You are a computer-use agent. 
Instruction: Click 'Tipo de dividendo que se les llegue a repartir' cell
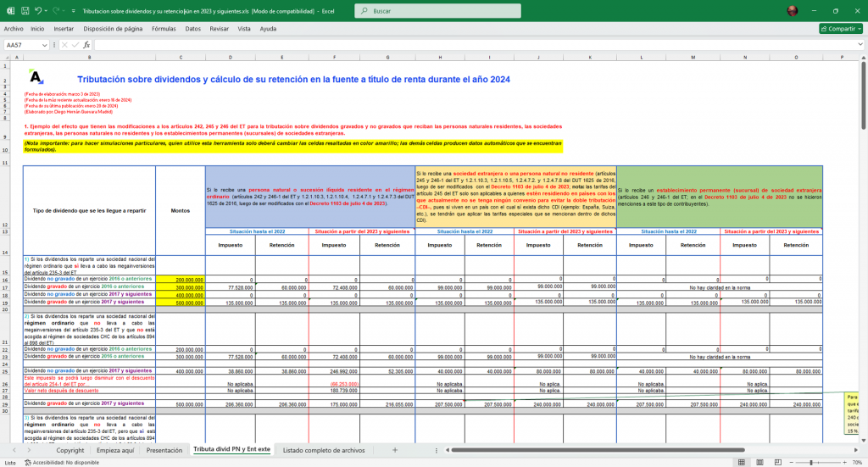point(89,211)
